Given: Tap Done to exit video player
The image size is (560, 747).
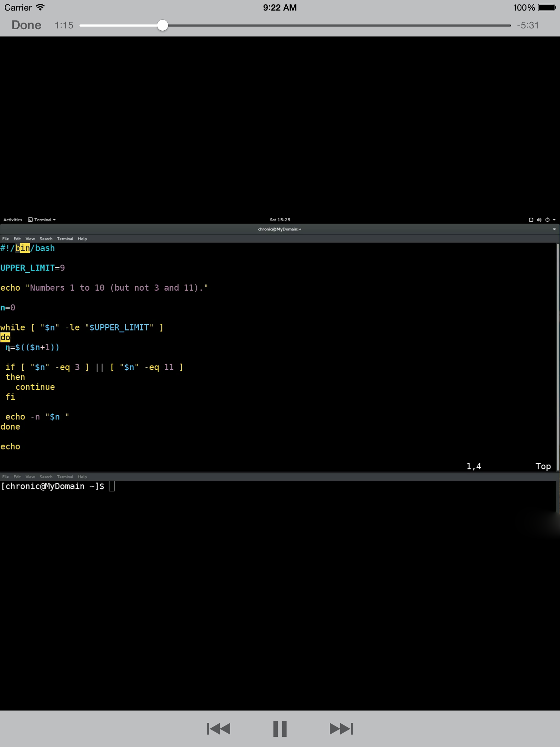Looking at the screenshot, I should [x=26, y=25].
